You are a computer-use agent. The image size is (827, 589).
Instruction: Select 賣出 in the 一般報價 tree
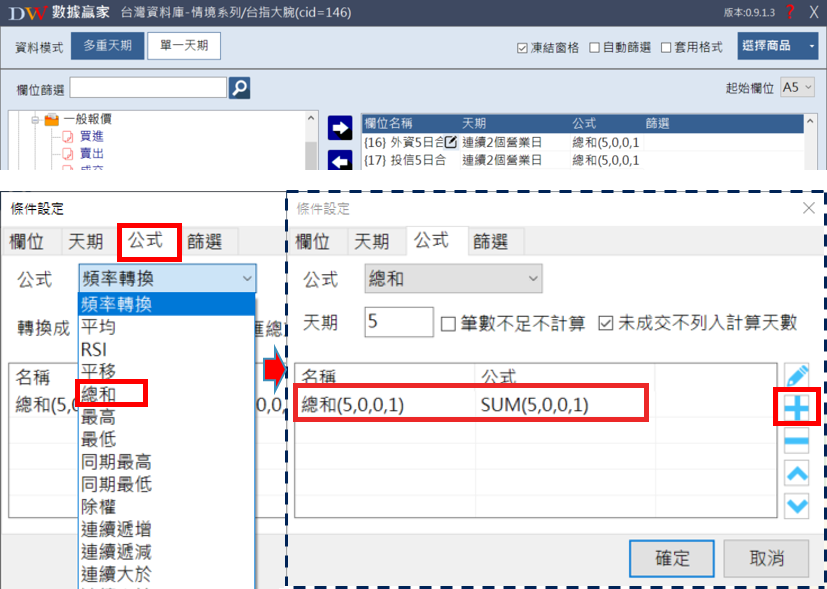[91, 154]
